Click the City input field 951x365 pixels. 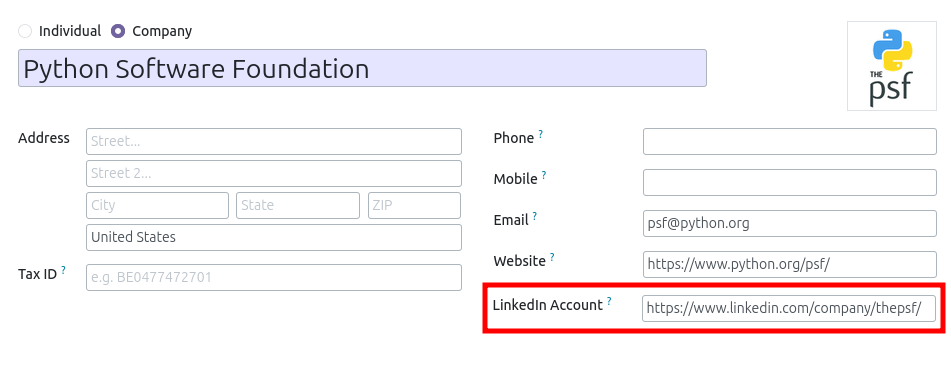(x=158, y=206)
